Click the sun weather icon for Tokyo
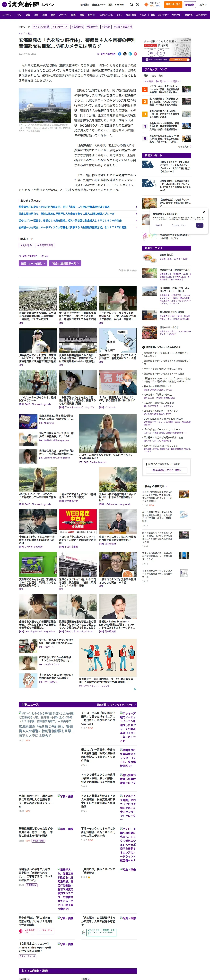 [146, 5]
